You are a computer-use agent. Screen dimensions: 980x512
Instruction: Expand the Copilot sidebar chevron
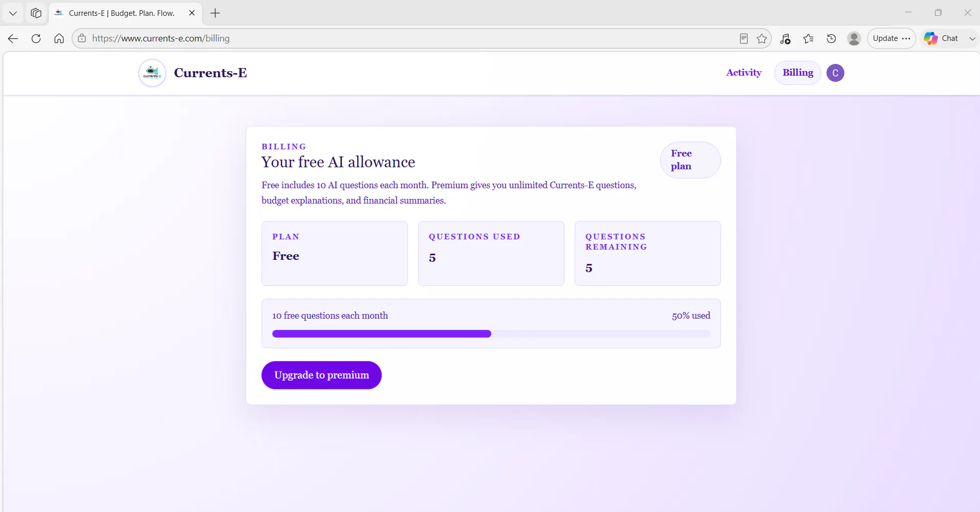pyautogui.click(x=972, y=38)
